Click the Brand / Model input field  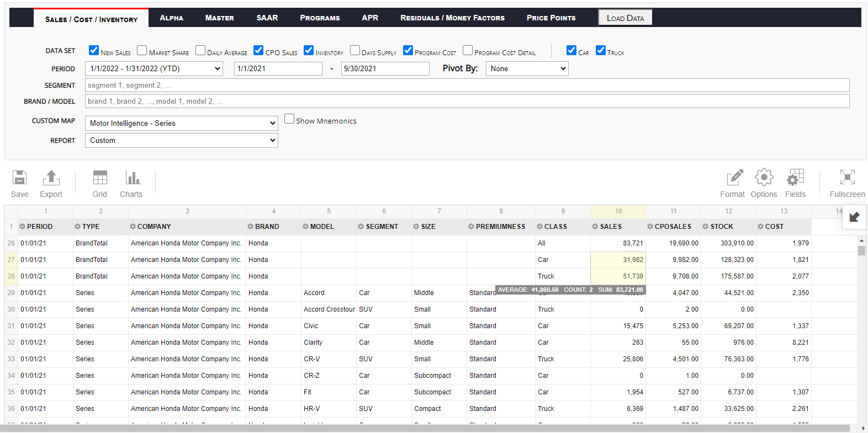pos(467,101)
